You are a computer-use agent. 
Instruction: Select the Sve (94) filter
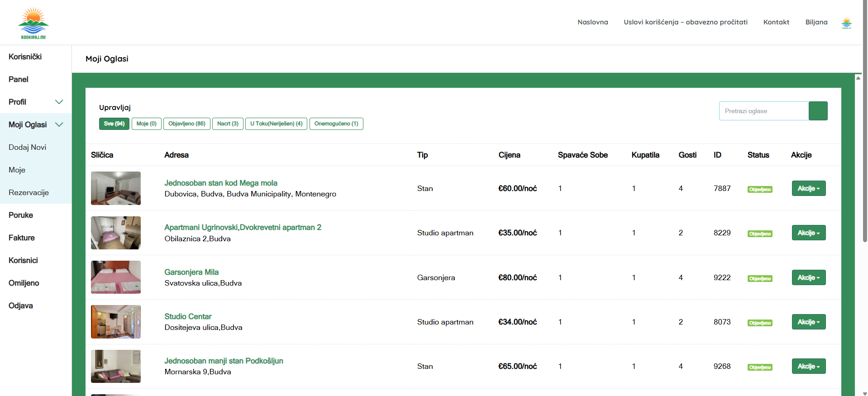coord(114,124)
